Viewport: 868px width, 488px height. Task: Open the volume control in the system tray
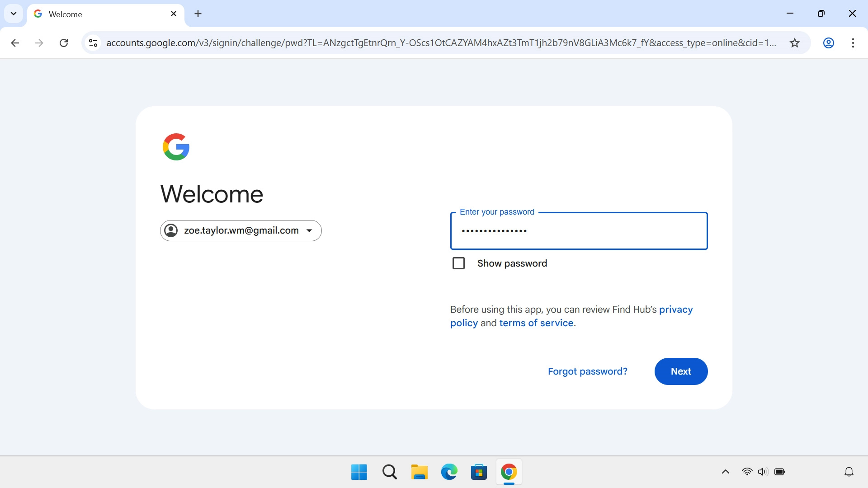763,471
